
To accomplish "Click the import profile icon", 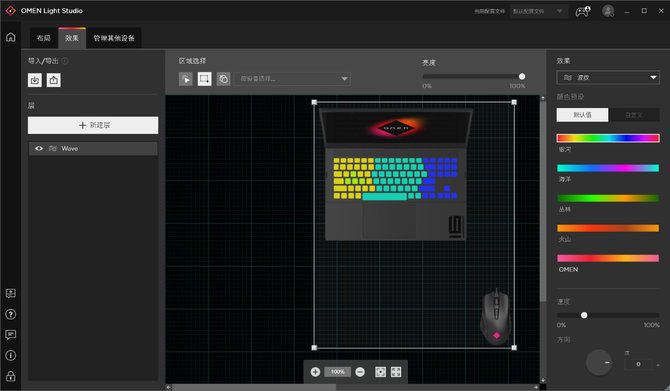I will (35, 80).
